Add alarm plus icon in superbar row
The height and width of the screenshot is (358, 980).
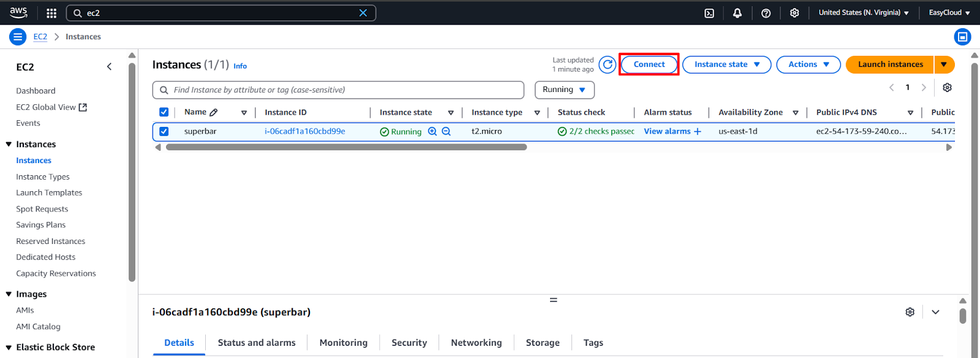[697, 131]
